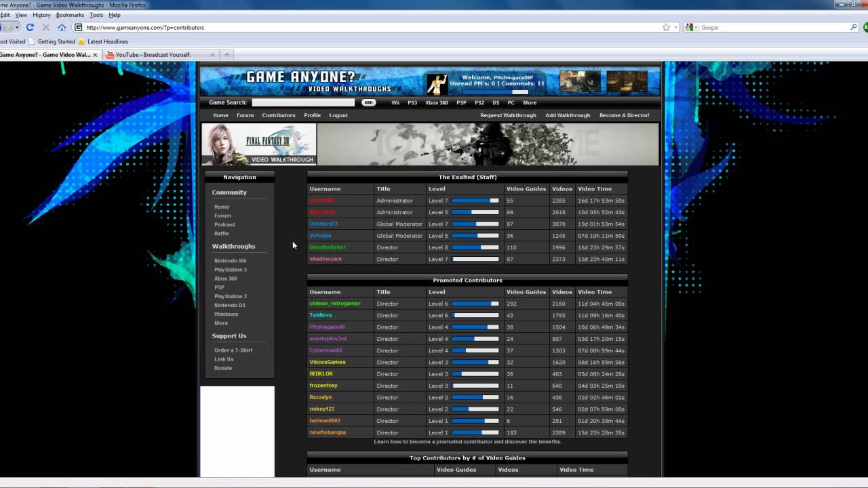
Task: Open the View menu
Action: 21,15
